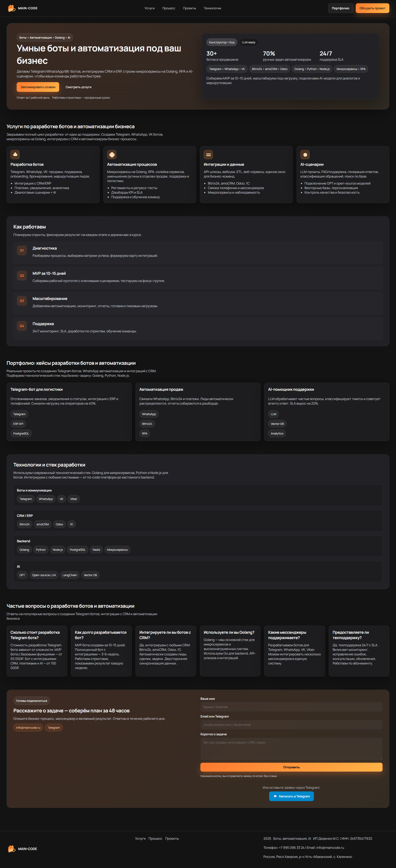
Task: Open the Bitrix24 chip under CRM / ERP
Action: [24, 524]
